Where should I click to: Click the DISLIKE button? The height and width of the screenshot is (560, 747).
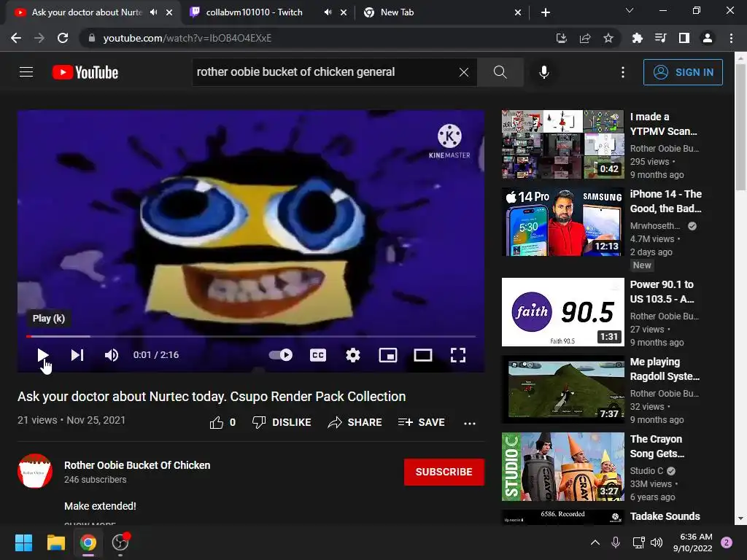282,422
